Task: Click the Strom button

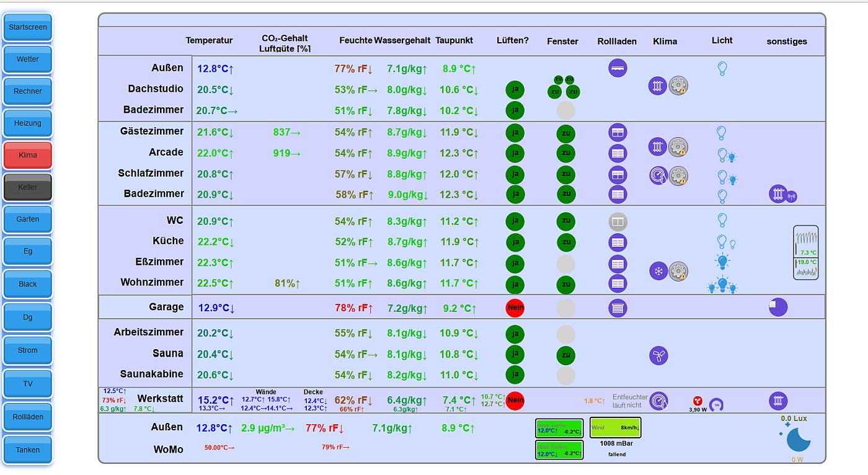Action: (x=28, y=350)
